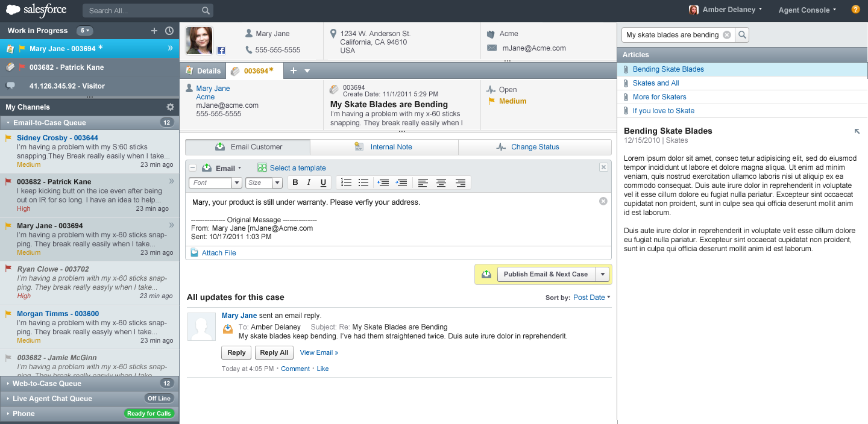
Task: Click the Comment link
Action: point(295,369)
